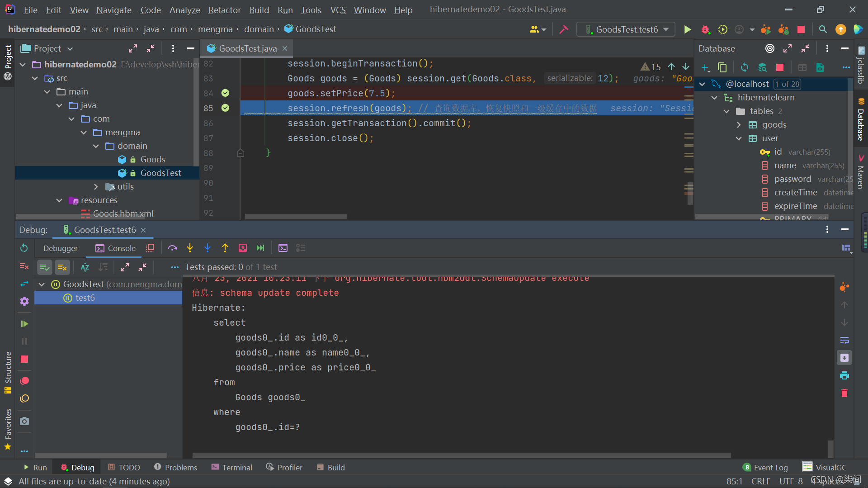Collapse @localhost data source node
Image resolution: width=868 pixels, height=488 pixels.
(x=702, y=84)
